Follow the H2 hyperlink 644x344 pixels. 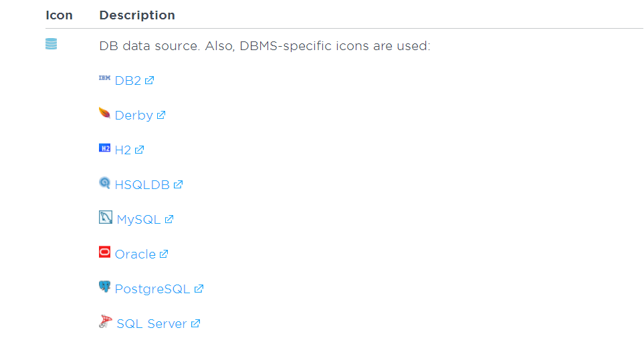coord(123,150)
